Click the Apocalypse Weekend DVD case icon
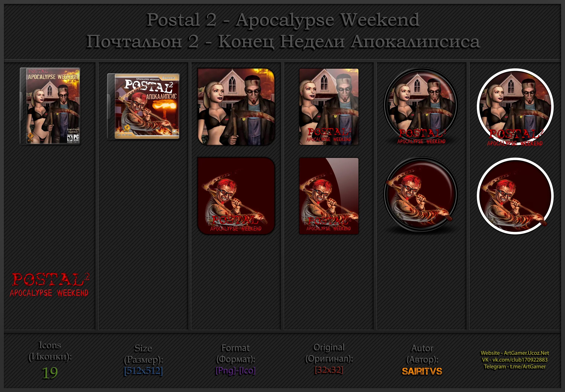 [50, 106]
